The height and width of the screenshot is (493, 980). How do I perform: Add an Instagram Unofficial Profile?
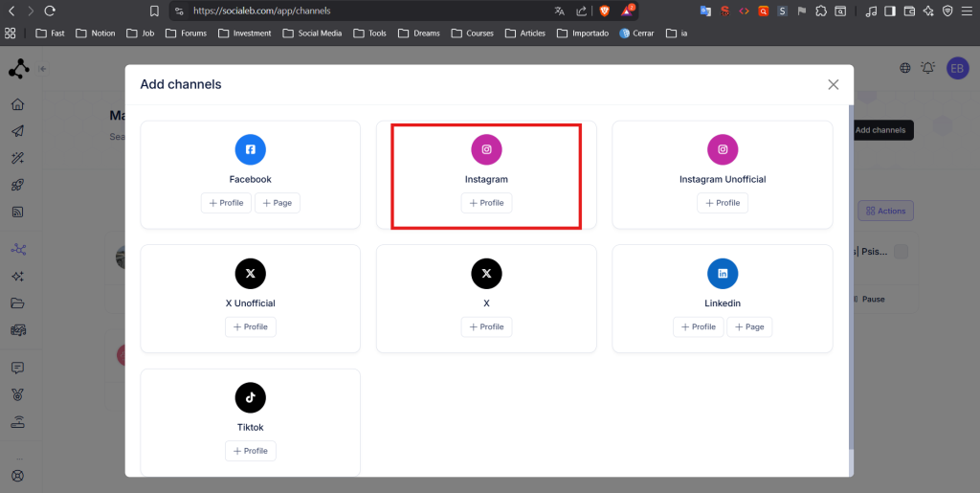click(x=723, y=203)
